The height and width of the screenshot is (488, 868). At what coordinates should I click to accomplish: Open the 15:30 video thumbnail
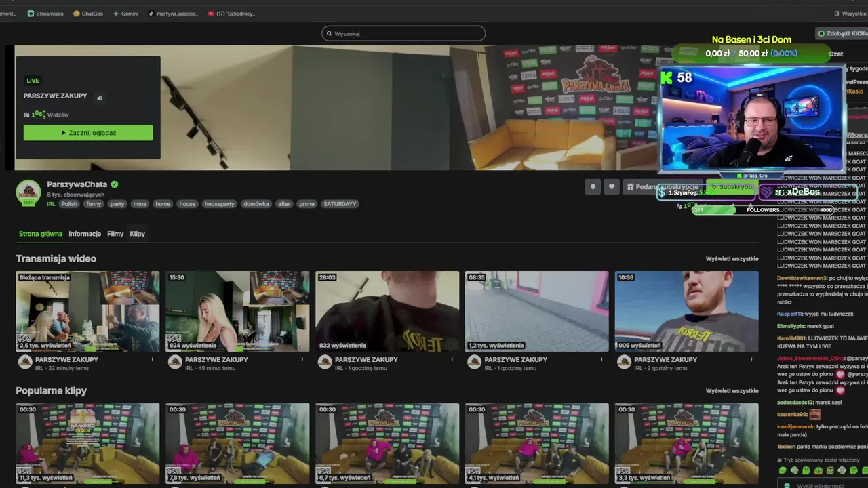pyautogui.click(x=237, y=311)
